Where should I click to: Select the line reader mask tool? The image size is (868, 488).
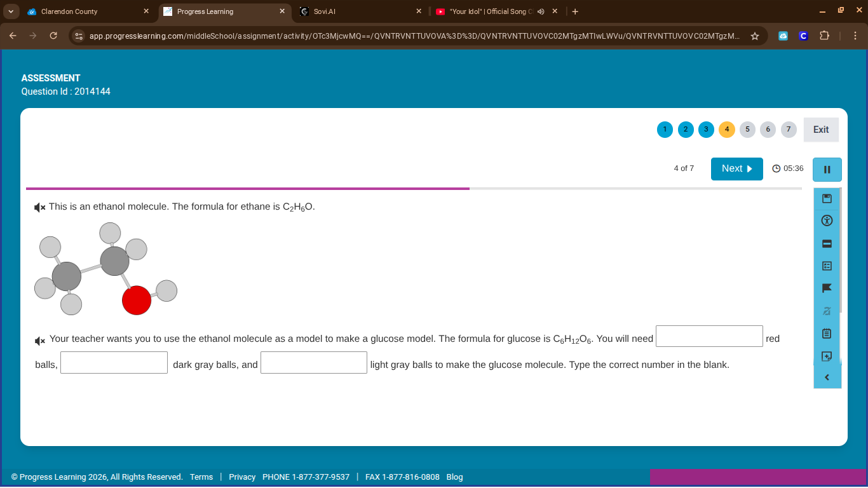(827, 243)
